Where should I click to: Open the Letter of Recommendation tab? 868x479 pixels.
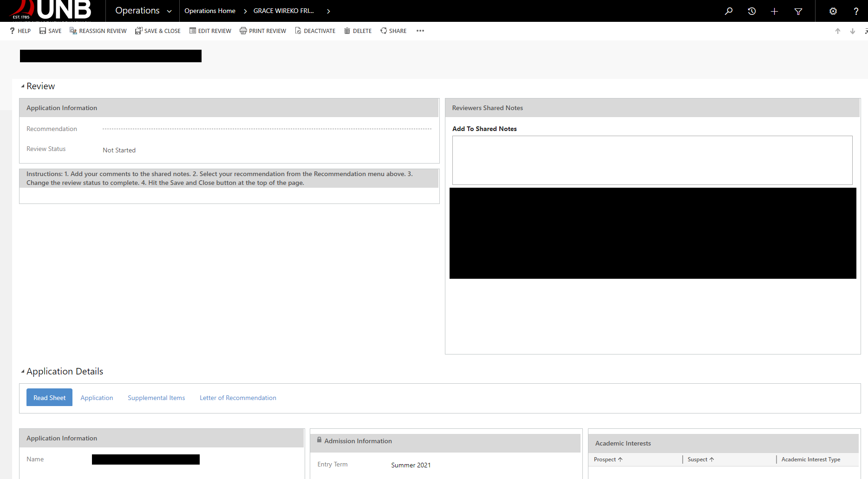[238, 398]
